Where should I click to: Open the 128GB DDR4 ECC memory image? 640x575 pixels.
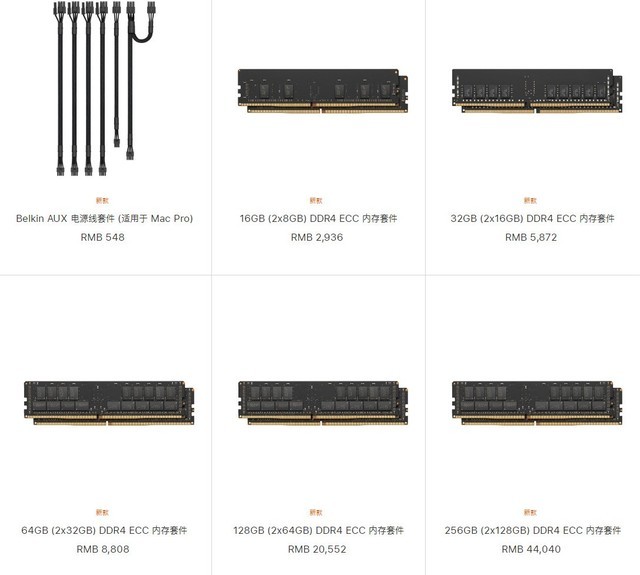pyautogui.click(x=323, y=403)
